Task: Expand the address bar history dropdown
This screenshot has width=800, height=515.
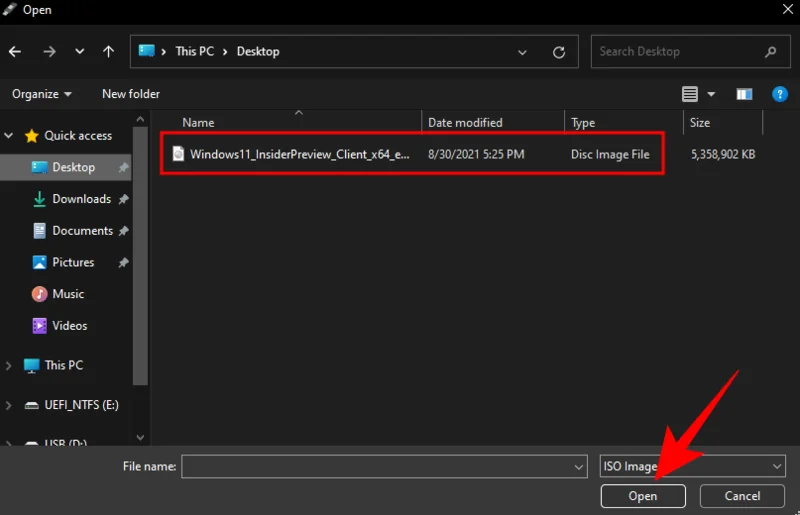Action: [x=522, y=52]
